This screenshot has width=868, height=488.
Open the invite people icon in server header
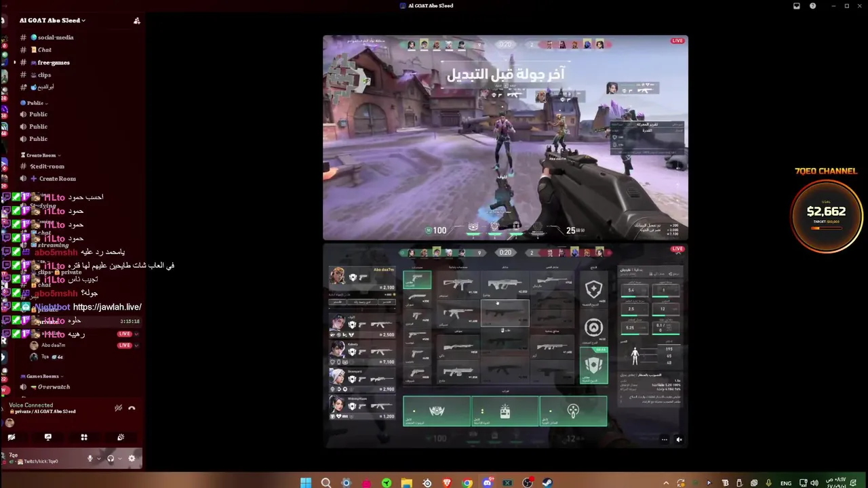(137, 20)
